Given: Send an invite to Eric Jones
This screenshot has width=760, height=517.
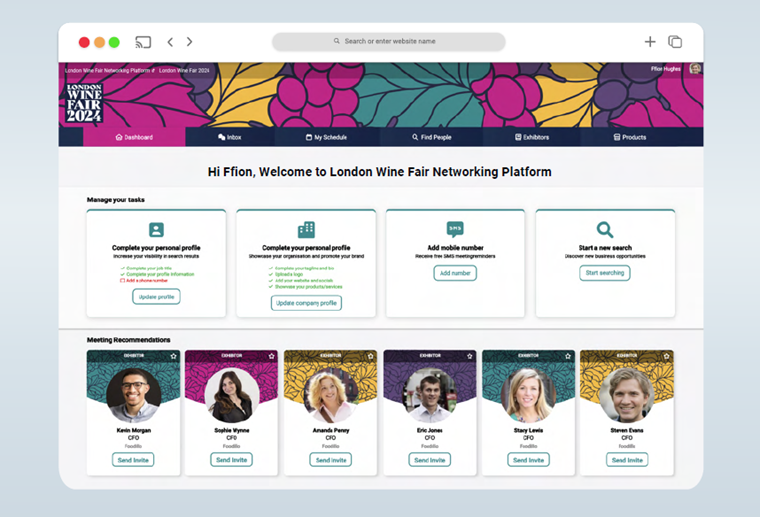Looking at the screenshot, I should [x=429, y=460].
